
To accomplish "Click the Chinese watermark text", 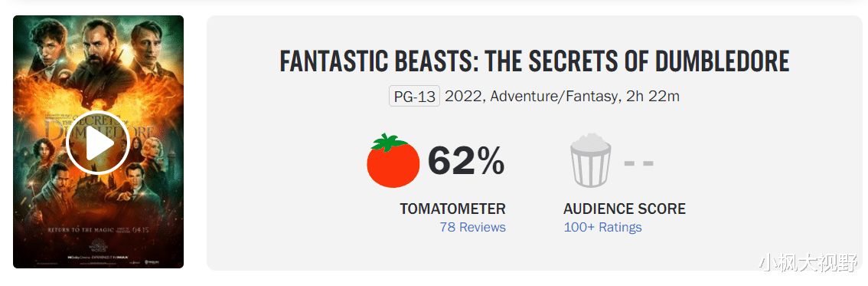I will (808, 265).
